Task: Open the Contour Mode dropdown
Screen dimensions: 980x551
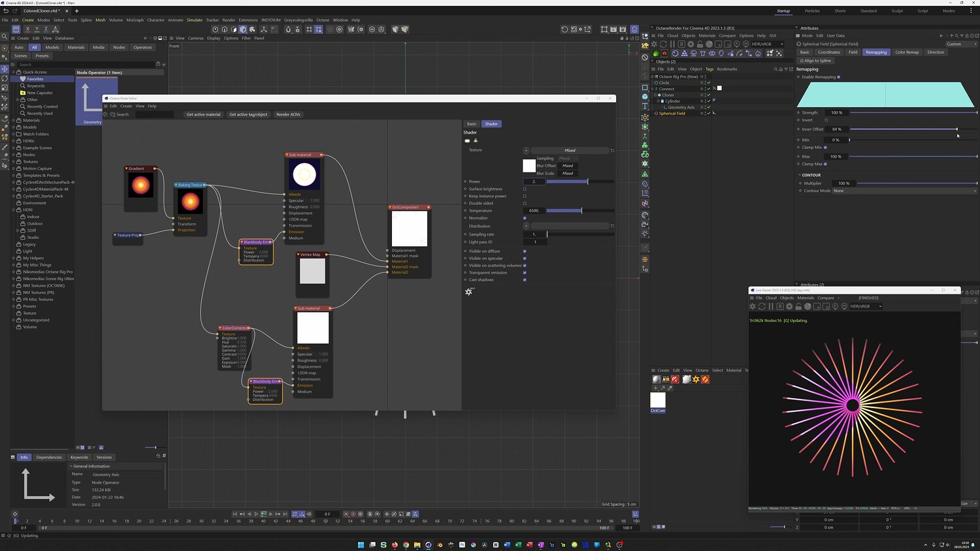Action: click(x=904, y=191)
